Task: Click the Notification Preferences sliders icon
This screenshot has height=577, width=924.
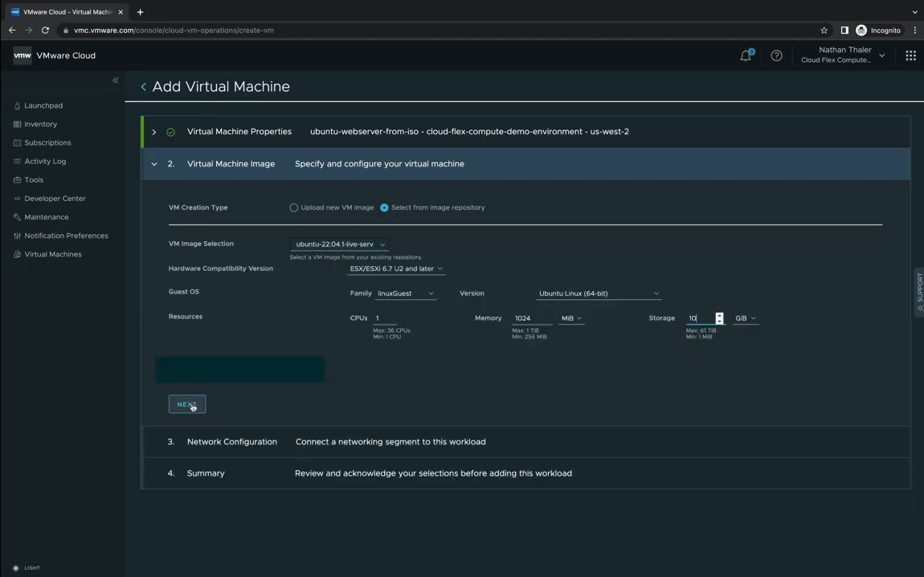Action: tap(17, 235)
